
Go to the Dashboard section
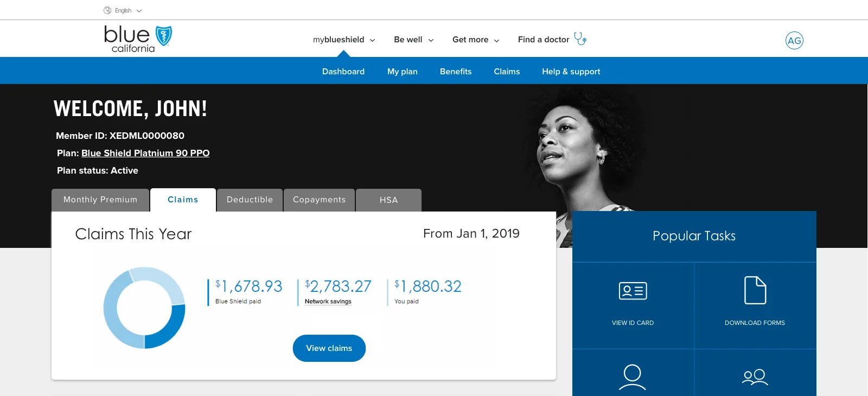pyautogui.click(x=343, y=72)
